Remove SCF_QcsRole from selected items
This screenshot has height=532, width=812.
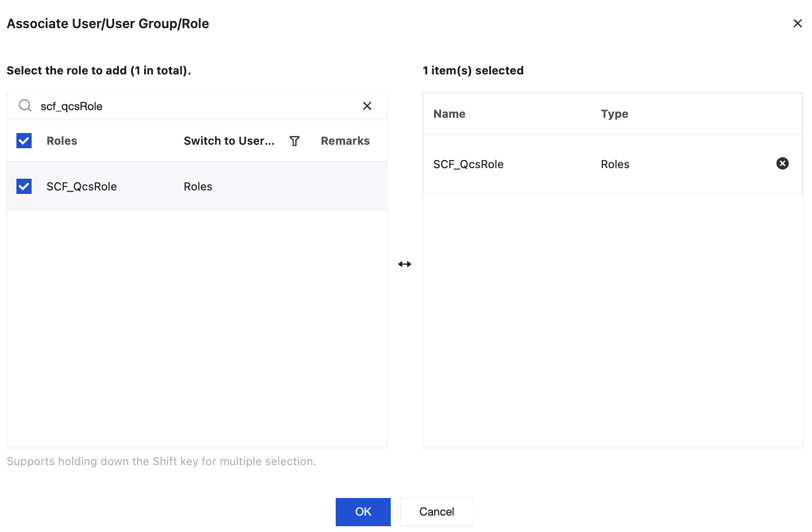(x=782, y=163)
